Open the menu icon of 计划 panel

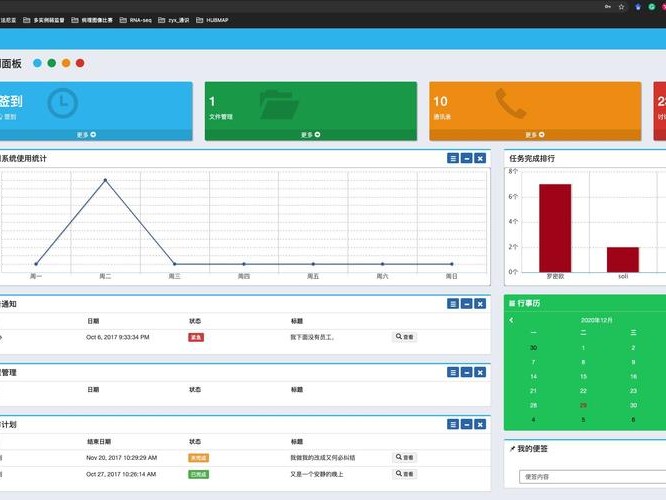pyautogui.click(x=453, y=424)
